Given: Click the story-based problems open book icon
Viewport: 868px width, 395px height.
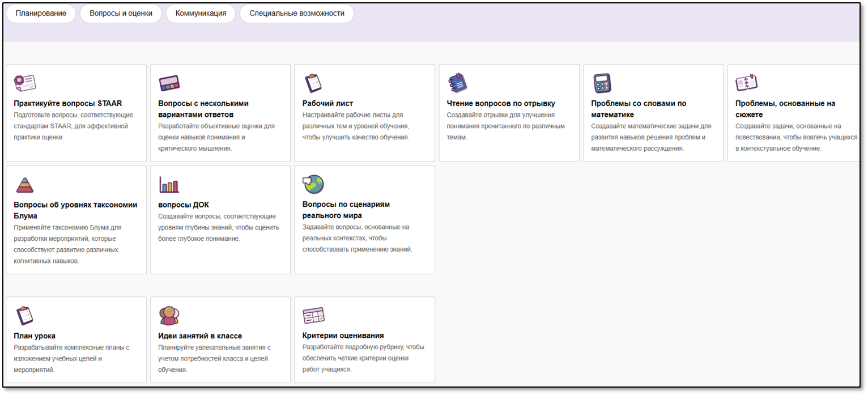Looking at the screenshot, I should click(x=747, y=83).
